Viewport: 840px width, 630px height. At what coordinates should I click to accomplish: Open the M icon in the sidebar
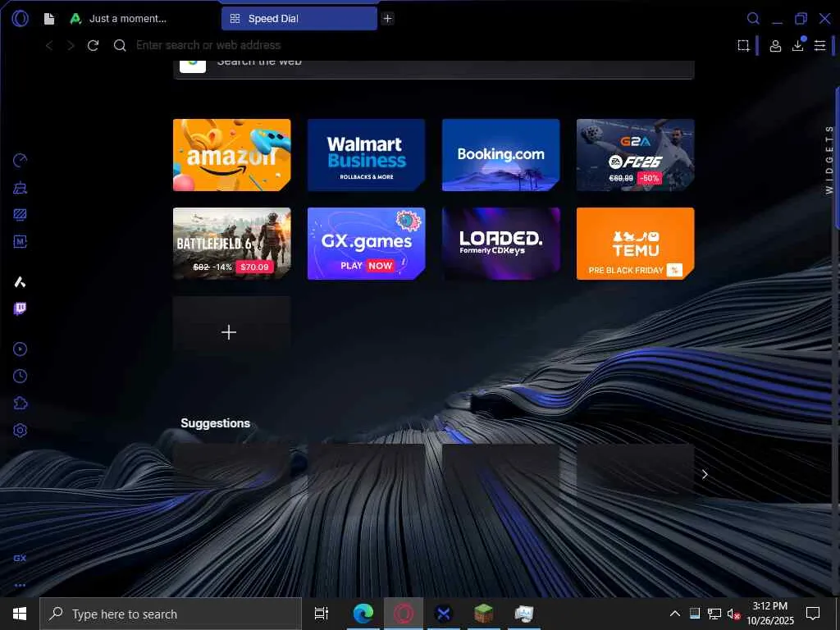click(20, 242)
